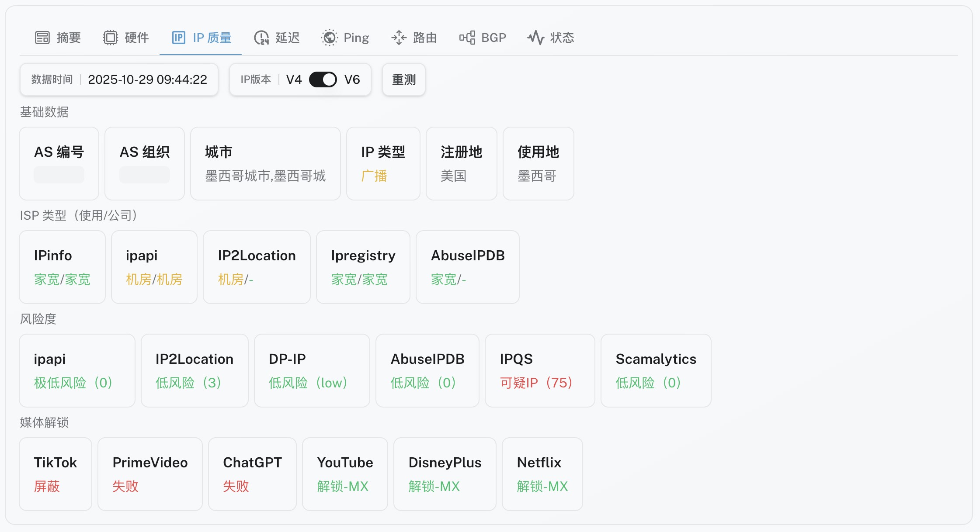Screen dimensions: 980x532
Task: Click the 延迟 latency clock icon
Action: pos(261,38)
